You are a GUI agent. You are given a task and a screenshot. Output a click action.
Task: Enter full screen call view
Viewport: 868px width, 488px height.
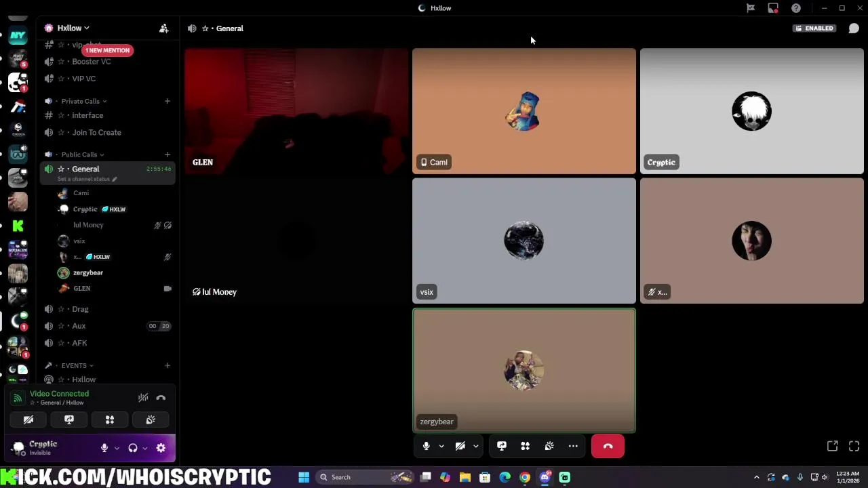(854, 446)
